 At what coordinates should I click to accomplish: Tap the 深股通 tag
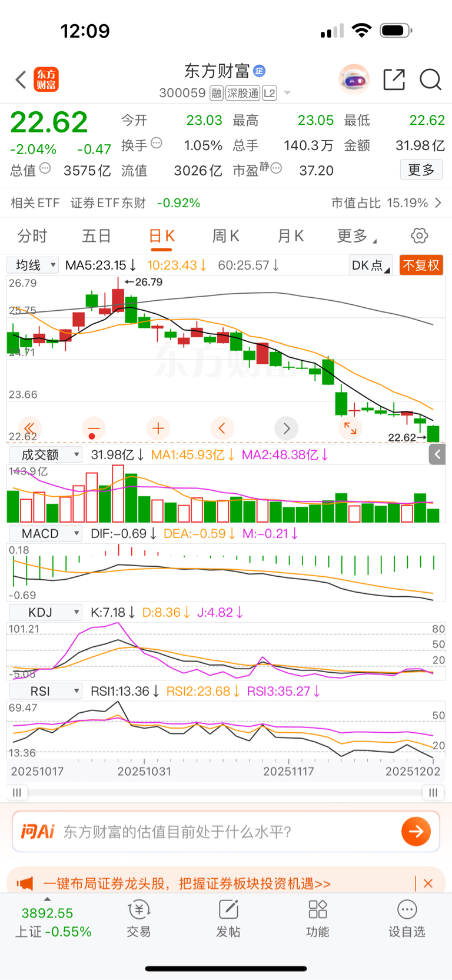point(242,93)
